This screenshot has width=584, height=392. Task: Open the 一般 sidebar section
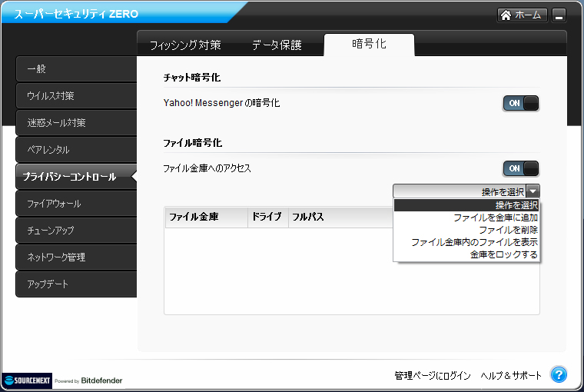75,69
